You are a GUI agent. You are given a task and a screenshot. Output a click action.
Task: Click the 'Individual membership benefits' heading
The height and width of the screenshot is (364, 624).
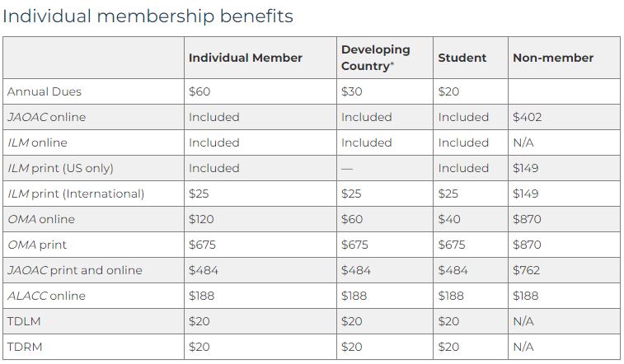pos(148,16)
